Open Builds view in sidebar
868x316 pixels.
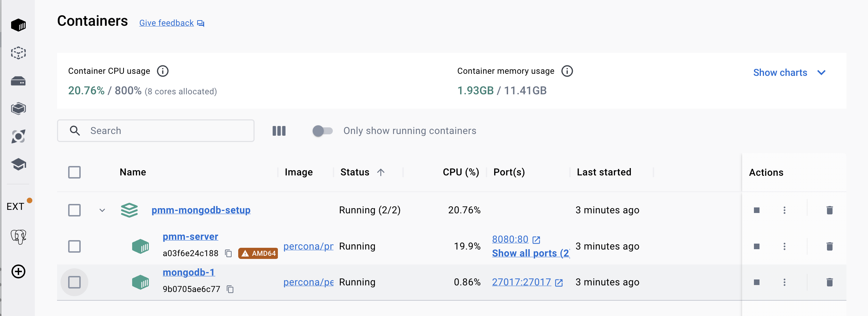18,109
